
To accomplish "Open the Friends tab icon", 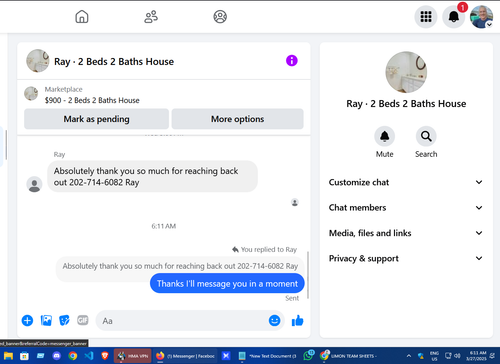I will point(151,16).
